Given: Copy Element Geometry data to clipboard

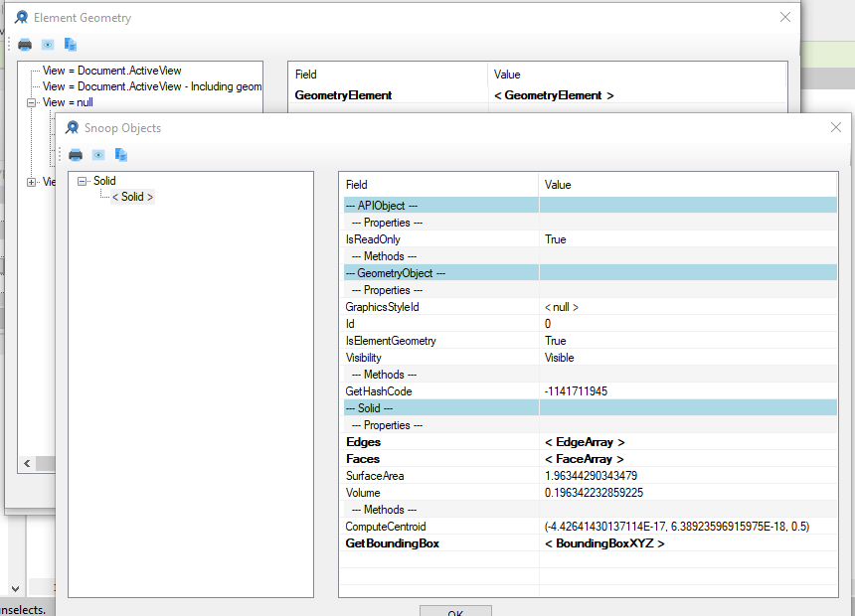Looking at the screenshot, I should click(70, 44).
